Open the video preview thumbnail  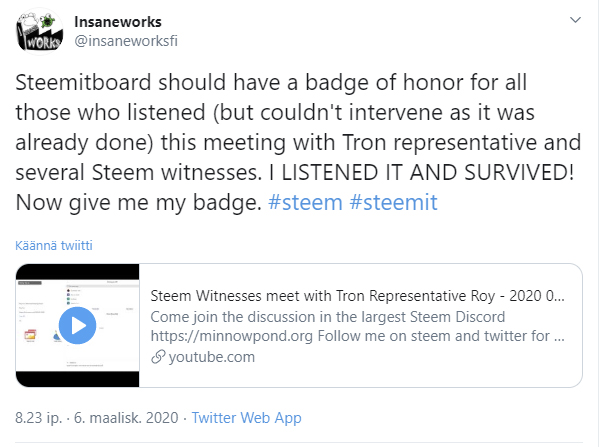(x=77, y=325)
